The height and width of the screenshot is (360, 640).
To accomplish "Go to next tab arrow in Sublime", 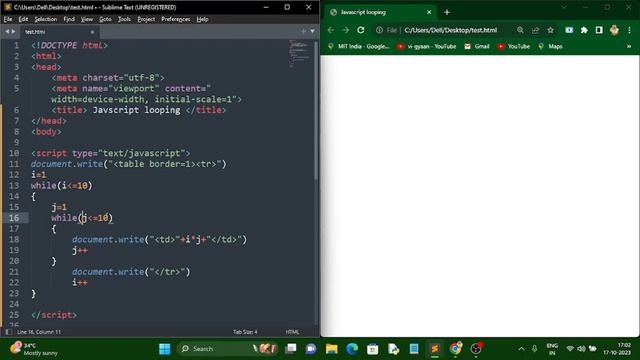I will (x=13, y=31).
